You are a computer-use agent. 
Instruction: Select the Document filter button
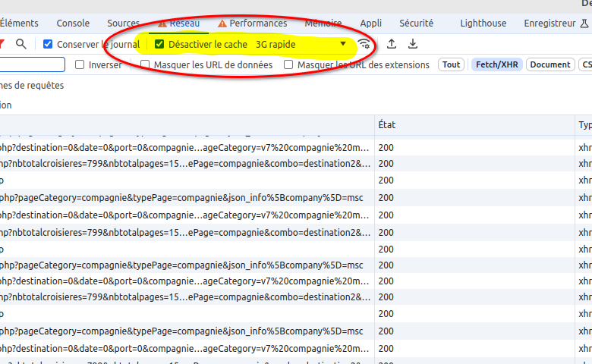coord(550,65)
